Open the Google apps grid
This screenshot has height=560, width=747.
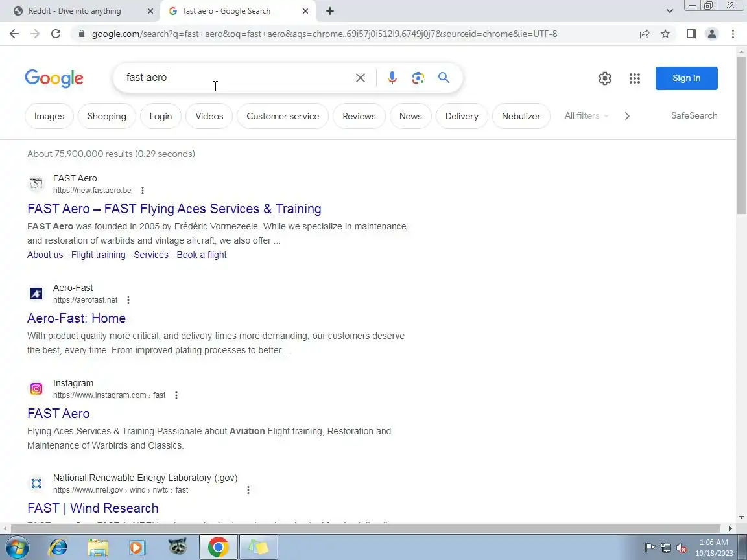coord(635,78)
